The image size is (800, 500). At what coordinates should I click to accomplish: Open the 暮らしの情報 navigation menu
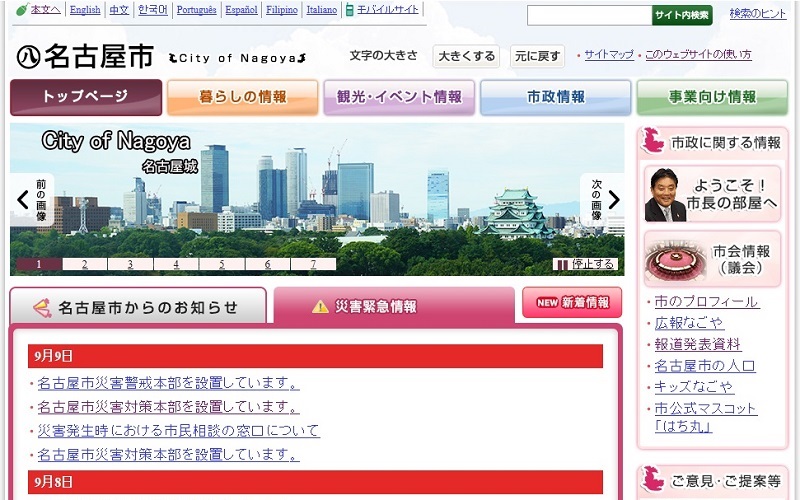[x=242, y=97]
